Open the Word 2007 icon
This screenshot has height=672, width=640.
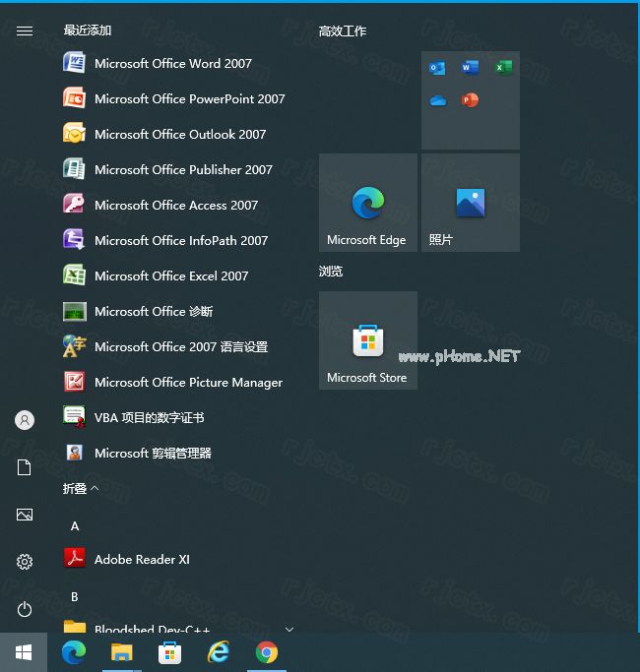point(74,63)
